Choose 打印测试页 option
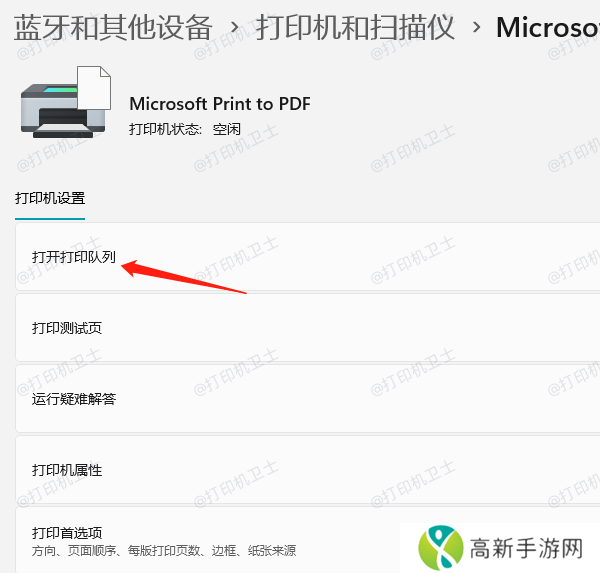Viewport: 600px width, 573px height. (x=308, y=328)
